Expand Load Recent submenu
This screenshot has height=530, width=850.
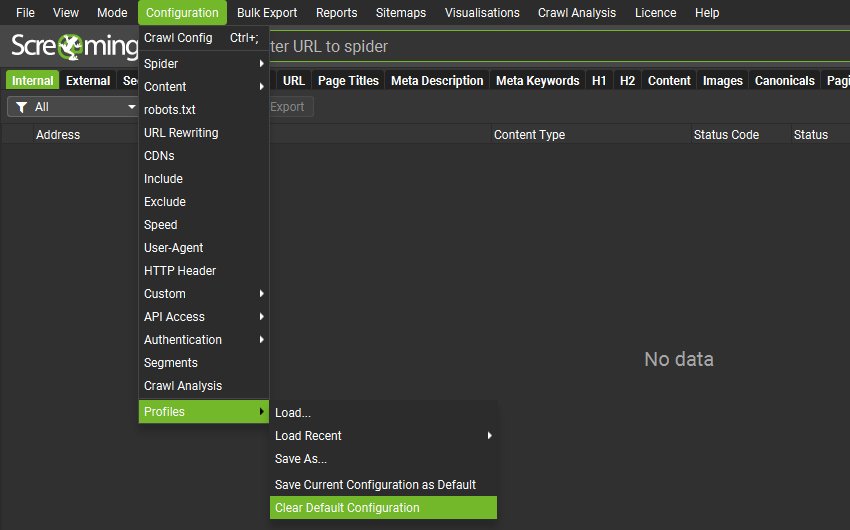tap(383, 436)
